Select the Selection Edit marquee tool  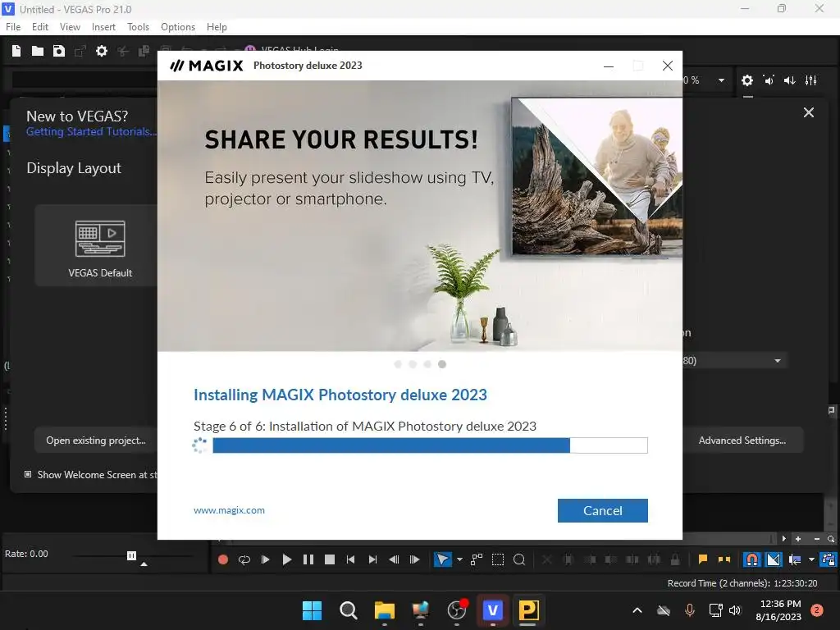pyautogui.click(x=498, y=559)
